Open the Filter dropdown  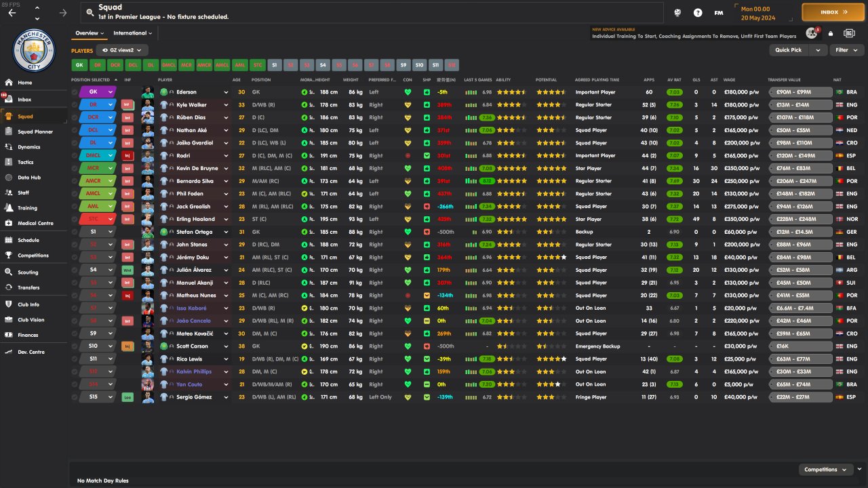point(846,50)
